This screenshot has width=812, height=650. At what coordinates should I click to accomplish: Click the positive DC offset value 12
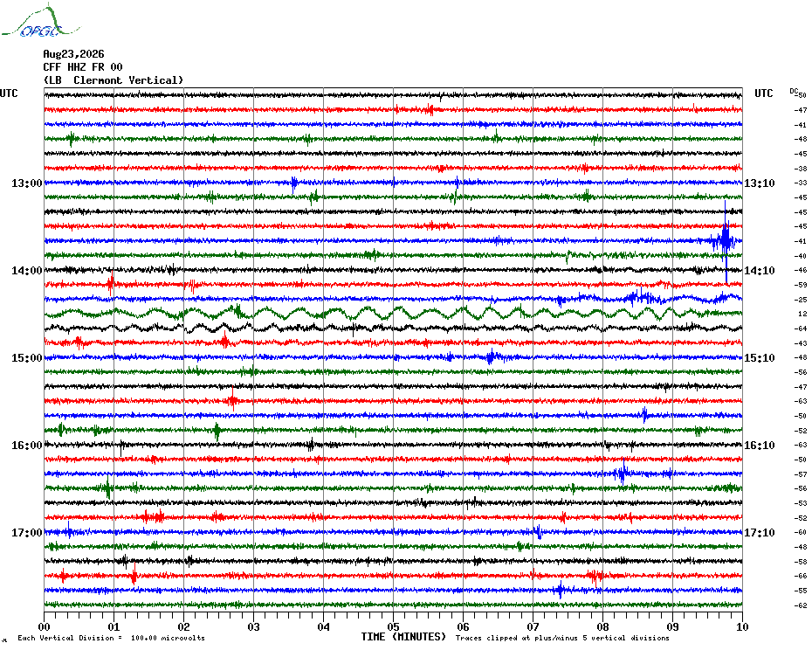(x=802, y=315)
